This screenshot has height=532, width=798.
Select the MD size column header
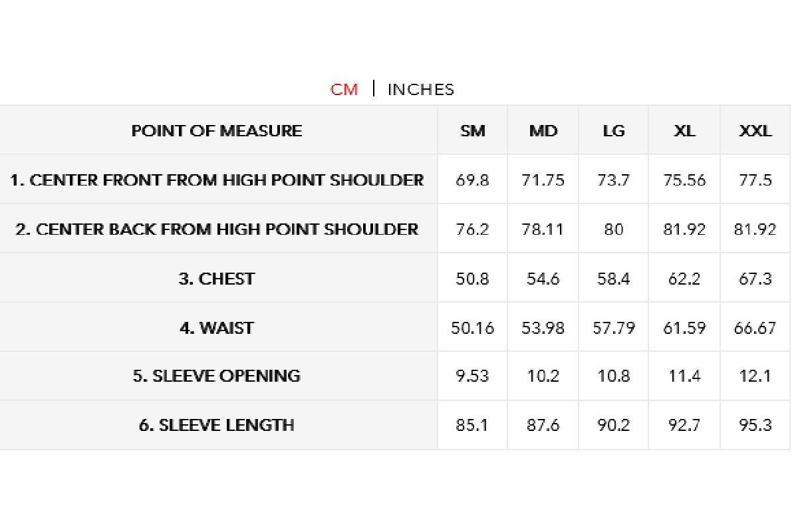(543, 130)
